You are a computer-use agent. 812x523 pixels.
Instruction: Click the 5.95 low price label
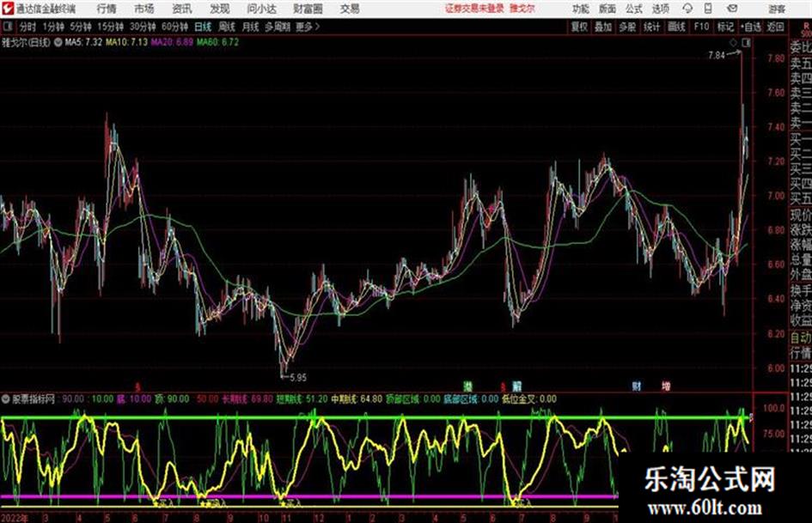pos(298,378)
